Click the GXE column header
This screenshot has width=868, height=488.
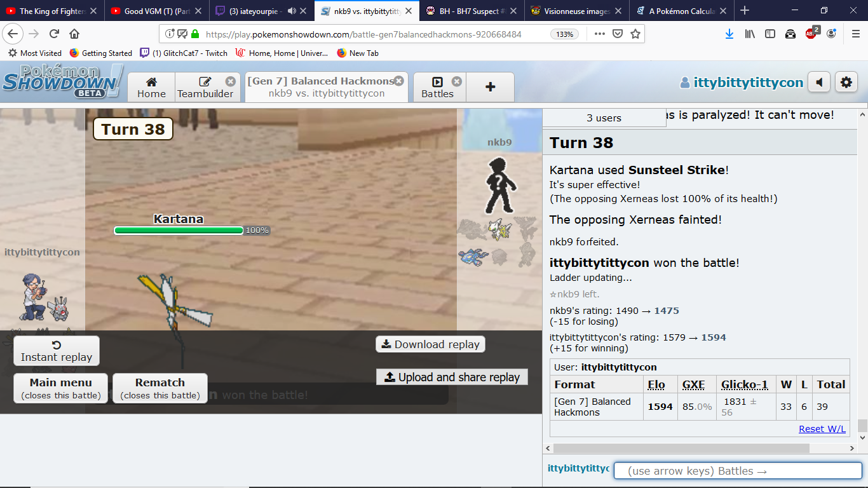694,384
